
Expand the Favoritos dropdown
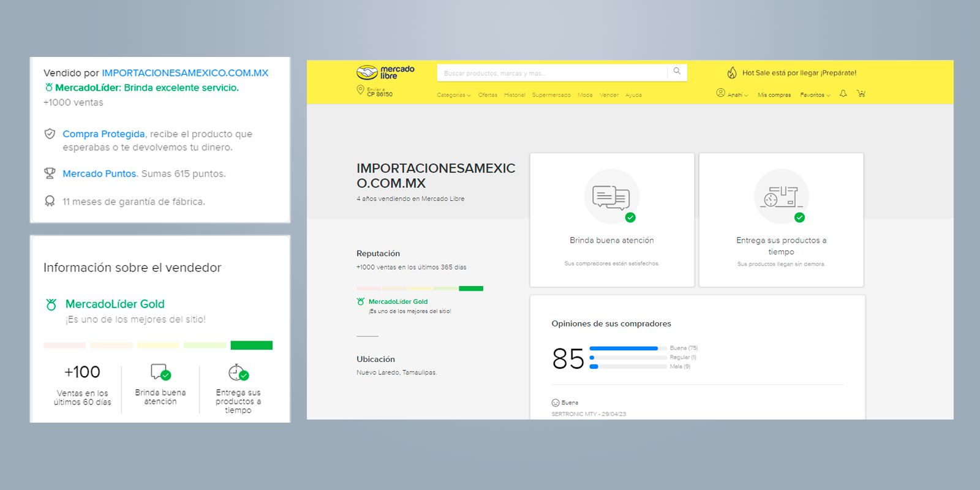click(815, 95)
